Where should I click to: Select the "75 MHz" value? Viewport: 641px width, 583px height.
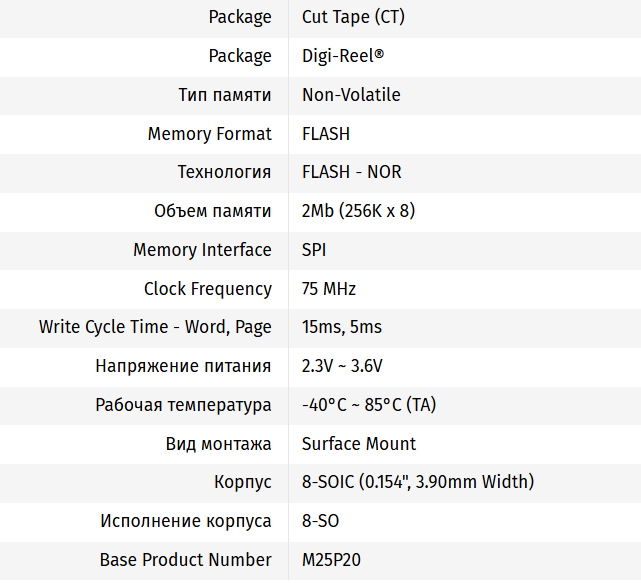pos(329,289)
